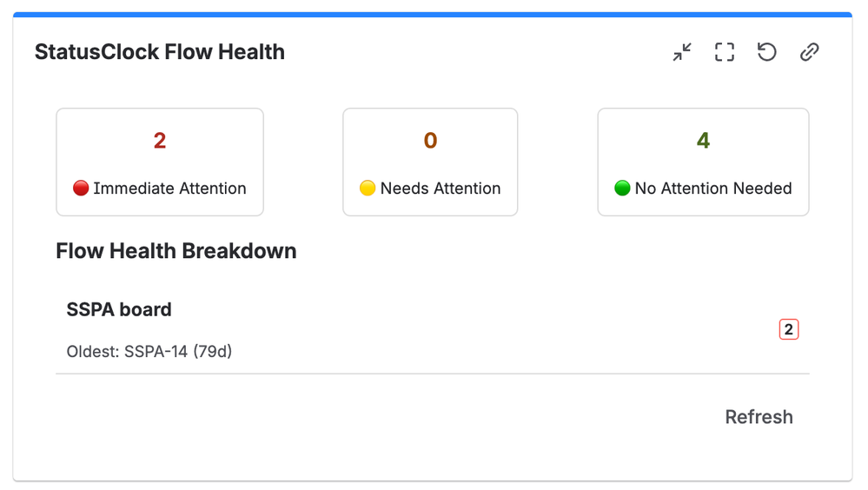
Task: Expand the SSPA board row
Action: click(x=433, y=330)
